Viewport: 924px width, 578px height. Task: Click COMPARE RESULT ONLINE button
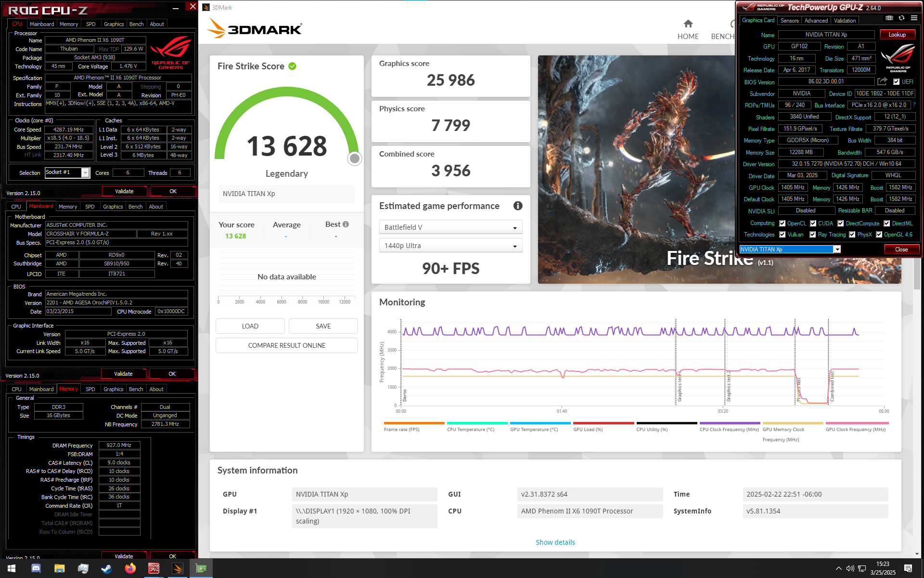(287, 345)
